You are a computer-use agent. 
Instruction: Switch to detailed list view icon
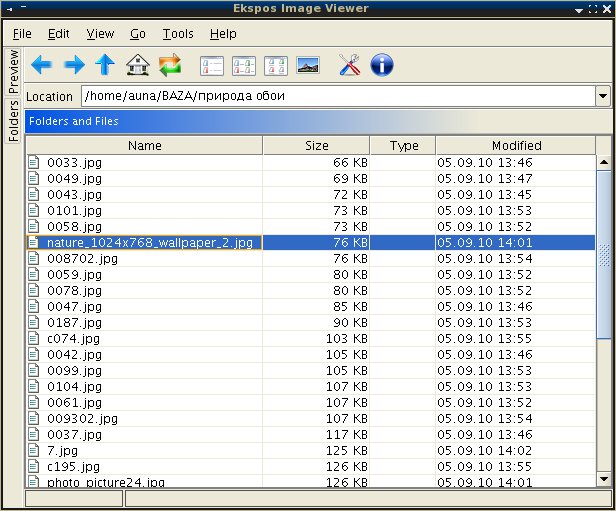coord(212,66)
